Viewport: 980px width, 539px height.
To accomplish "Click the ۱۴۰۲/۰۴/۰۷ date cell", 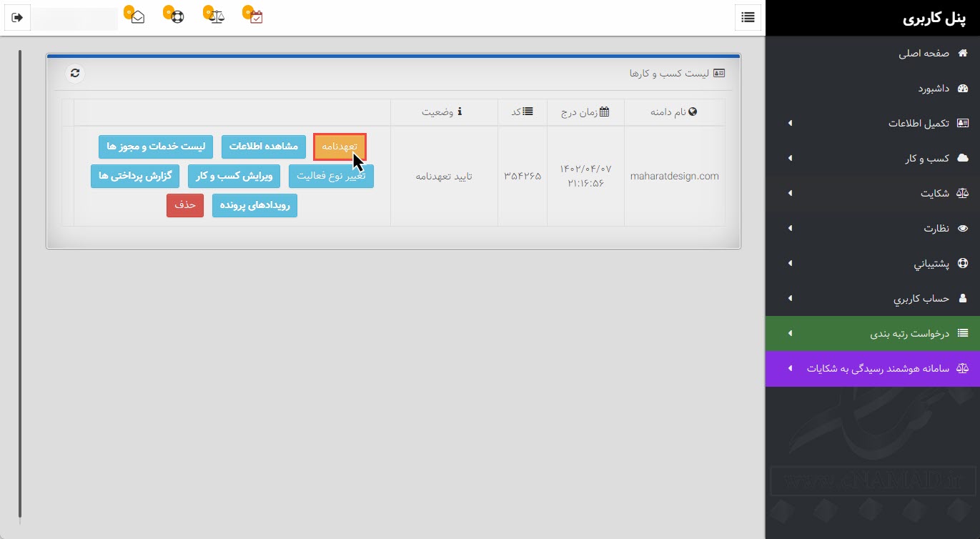I will tap(585, 176).
